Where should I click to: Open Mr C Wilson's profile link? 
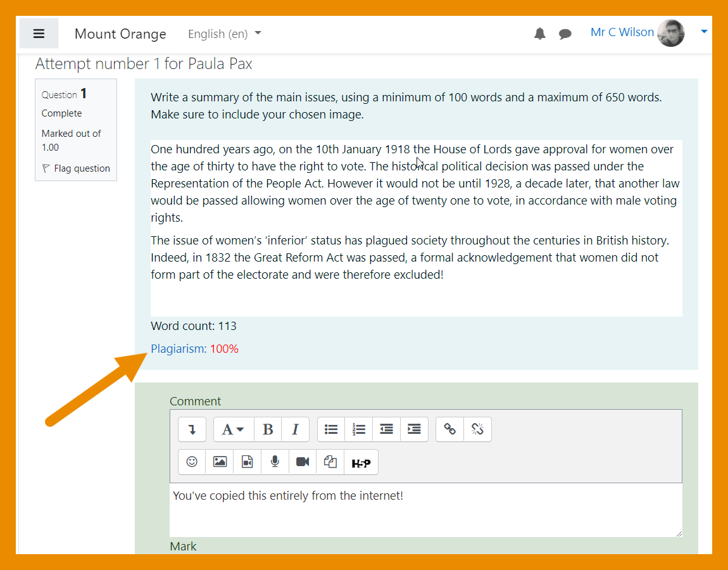(x=622, y=32)
